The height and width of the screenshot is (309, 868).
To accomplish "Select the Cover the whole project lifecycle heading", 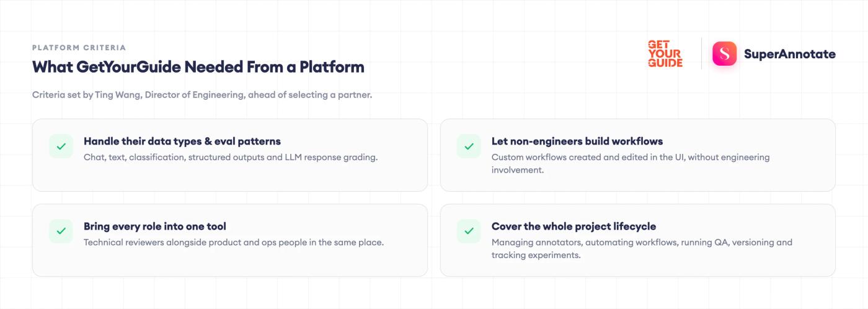I will 573,226.
